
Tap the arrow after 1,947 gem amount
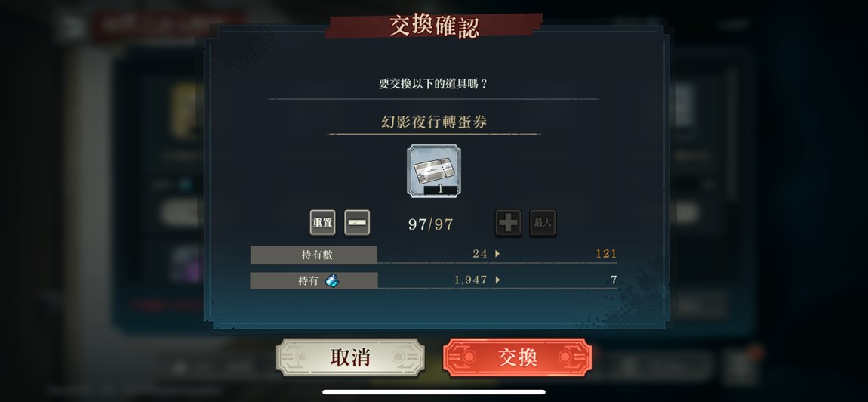497,280
